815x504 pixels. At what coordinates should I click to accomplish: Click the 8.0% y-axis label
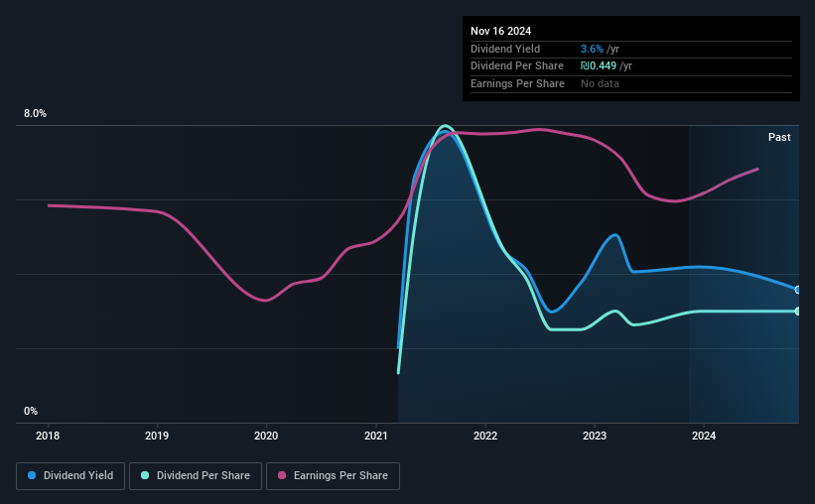coord(36,113)
